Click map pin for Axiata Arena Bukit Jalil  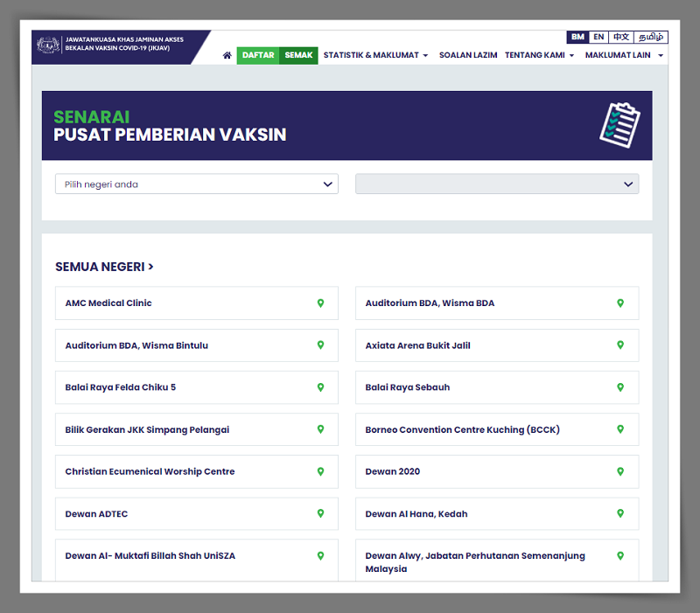tap(620, 345)
